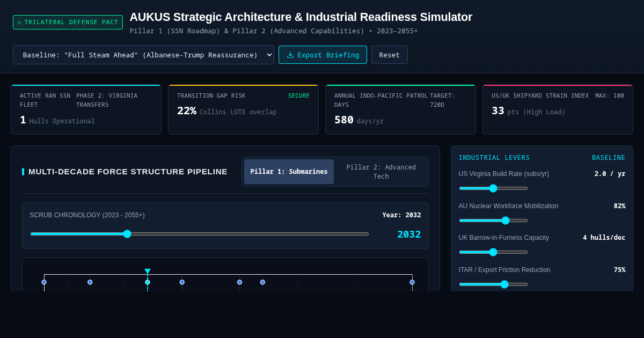Image resolution: width=644 pixels, height=338 pixels.
Task: Click the US/UK Shipyard Strain Index card
Action: pyautogui.click(x=558, y=109)
